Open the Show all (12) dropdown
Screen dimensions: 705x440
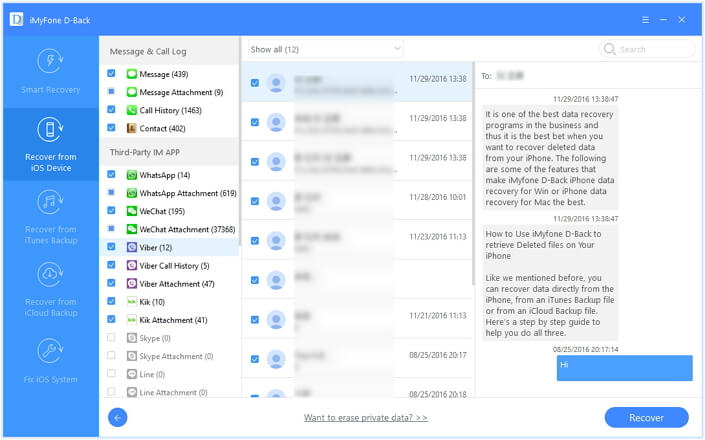tap(324, 48)
